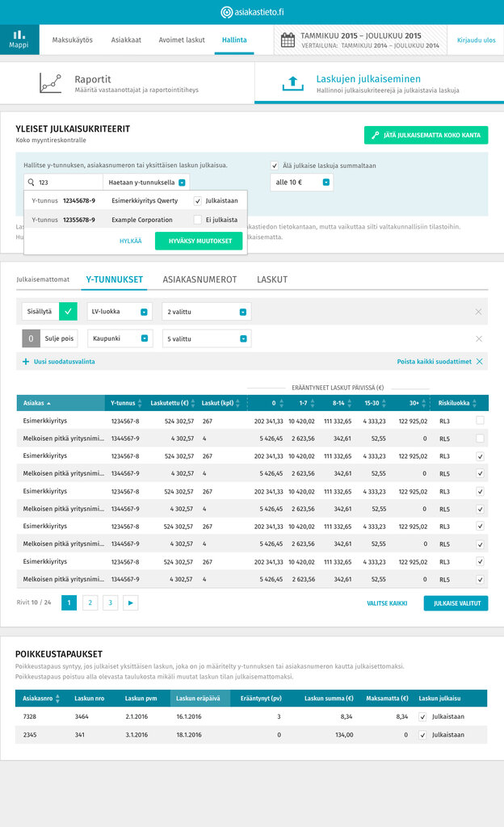Sort by 1-7 days column arrows
Image resolution: width=504 pixels, height=827 pixels.
313,403
